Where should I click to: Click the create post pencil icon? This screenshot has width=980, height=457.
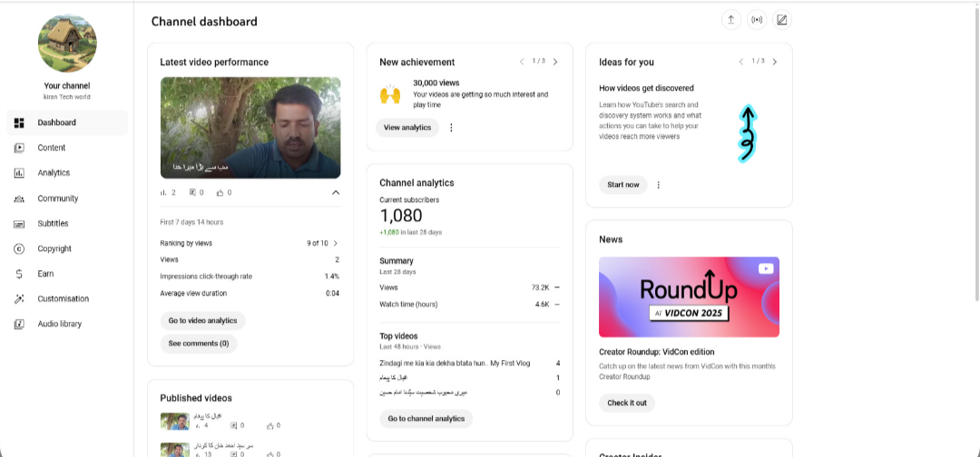click(x=782, y=20)
